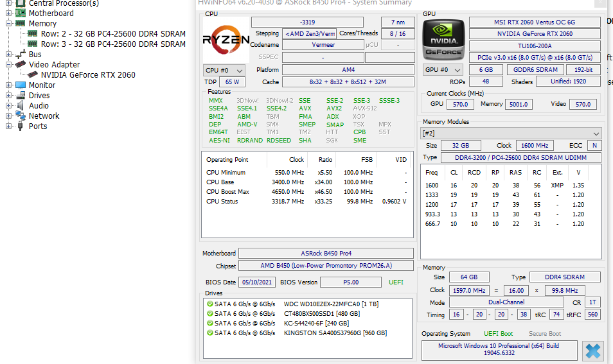This screenshot has width=613, height=364.
Task: Click the BIOS Version P5.00 field
Action: [351, 282]
